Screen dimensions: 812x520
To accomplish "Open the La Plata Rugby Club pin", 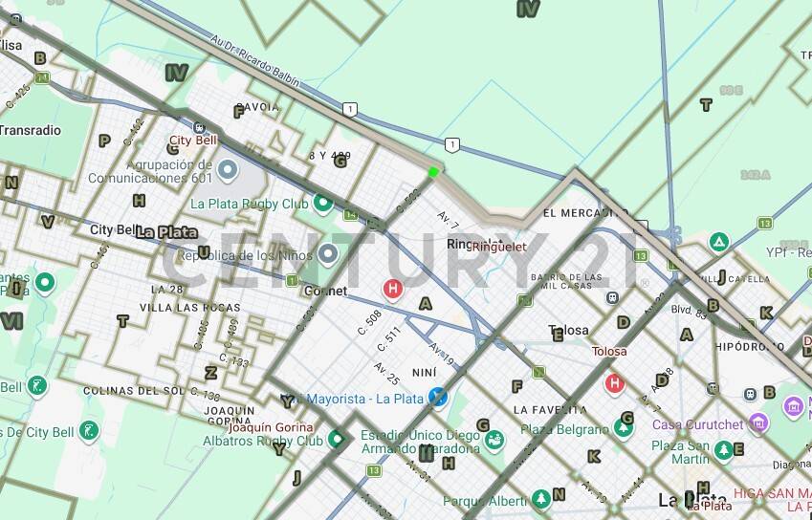I will pos(323,203).
